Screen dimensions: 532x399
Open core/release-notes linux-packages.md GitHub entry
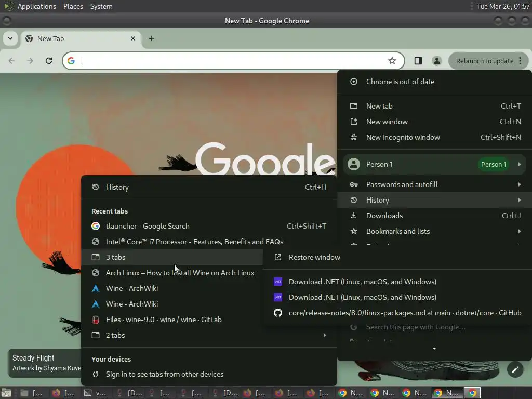pos(397,313)
